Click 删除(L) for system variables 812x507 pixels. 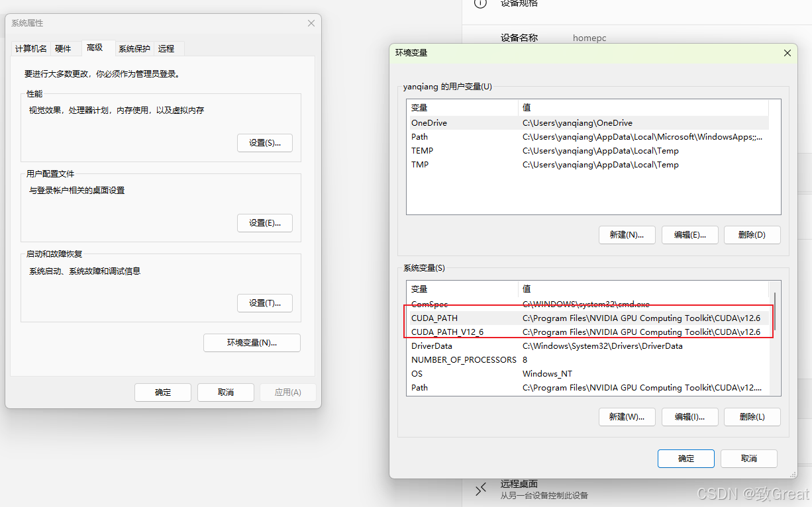(x=752, y=417)
